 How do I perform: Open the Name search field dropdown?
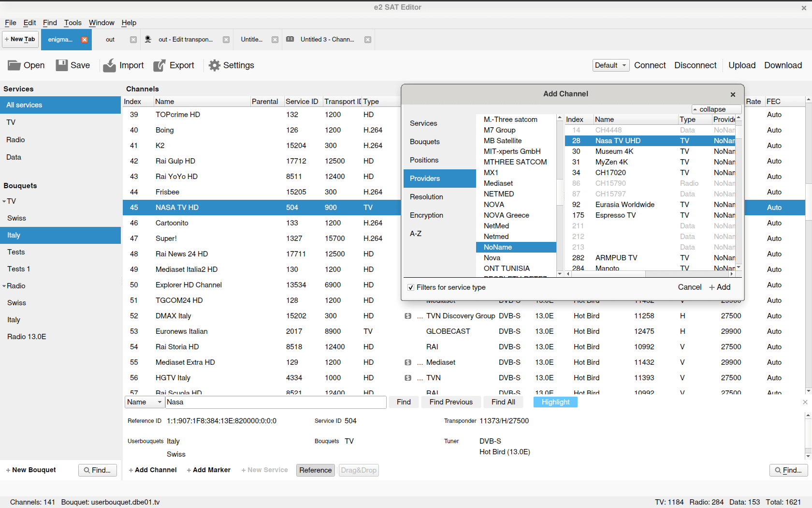(x=145, y=402)
